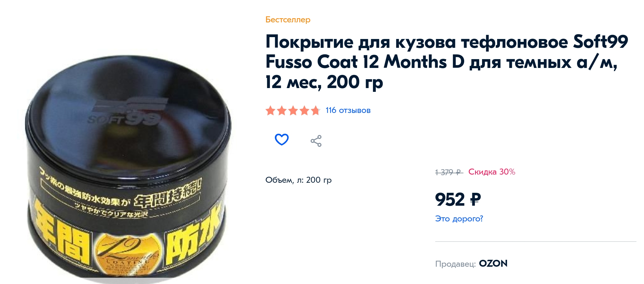644x284 pixels.
Task: Open the OZON seller link
Action: (x=493, y=264)
